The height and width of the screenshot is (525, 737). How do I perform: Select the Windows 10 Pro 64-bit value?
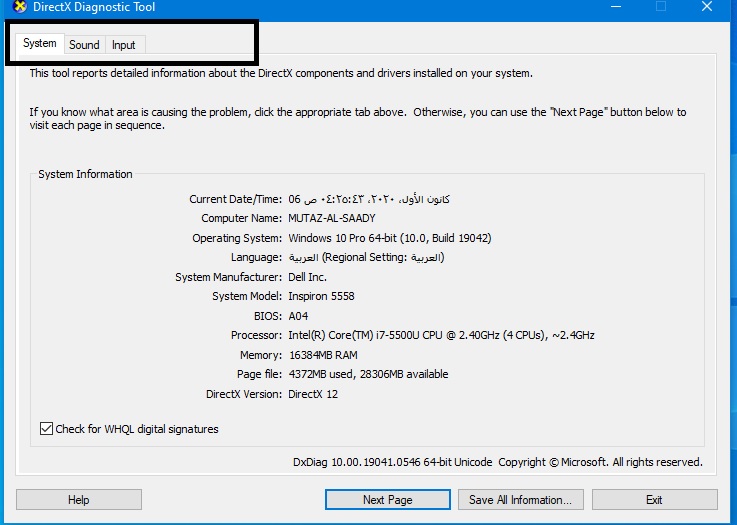click(x=390, y=238)
